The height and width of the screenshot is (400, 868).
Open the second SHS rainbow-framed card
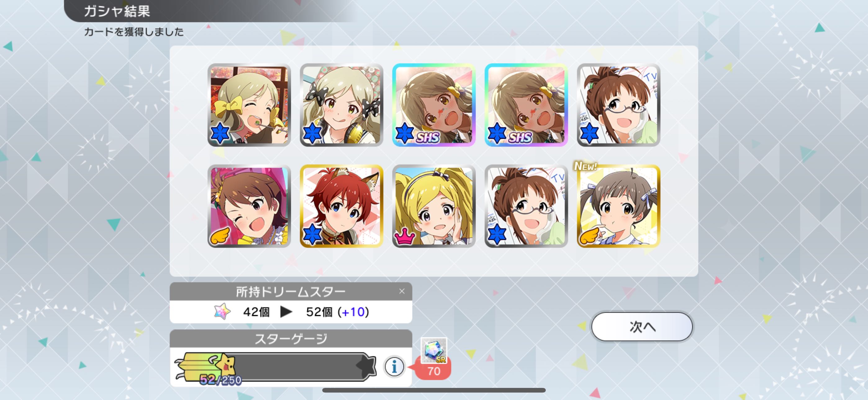pyautogui.click(x=526, y=105)
